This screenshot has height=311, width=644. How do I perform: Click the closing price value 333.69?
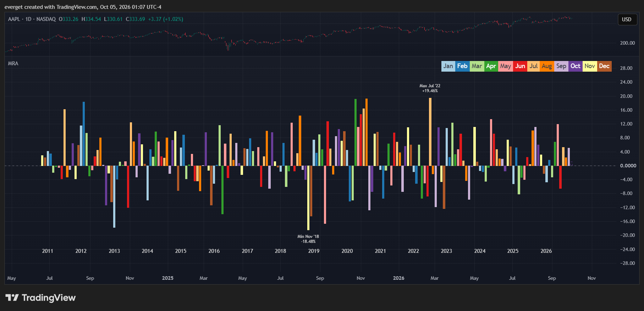137,19
